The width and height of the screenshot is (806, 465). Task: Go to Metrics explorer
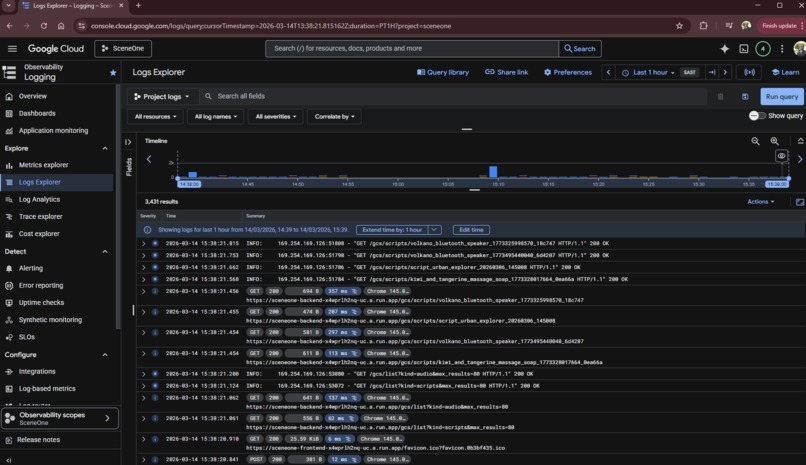point(44,165)
